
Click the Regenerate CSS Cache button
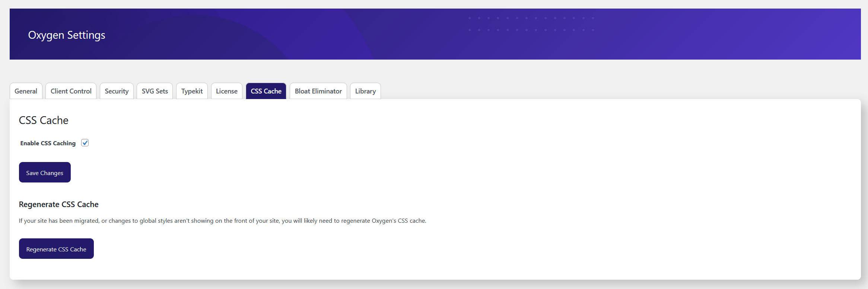click(56, 249)
